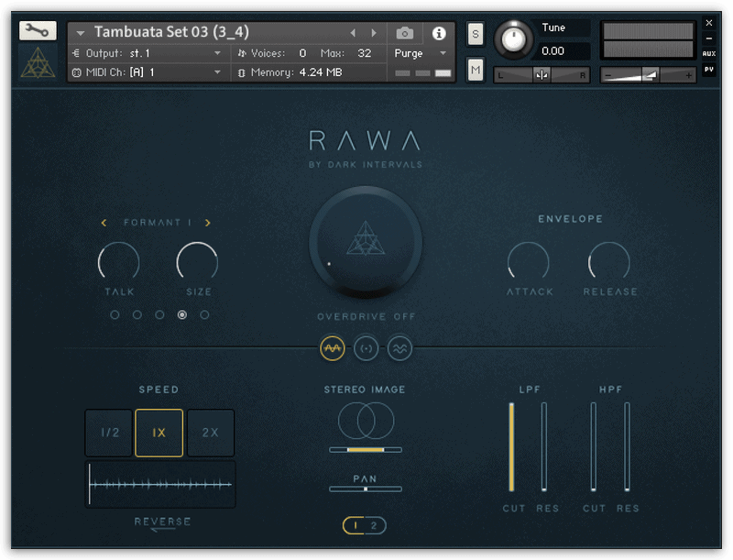Mute the instrument with M button
733x560 pixels.
(475, 71)
